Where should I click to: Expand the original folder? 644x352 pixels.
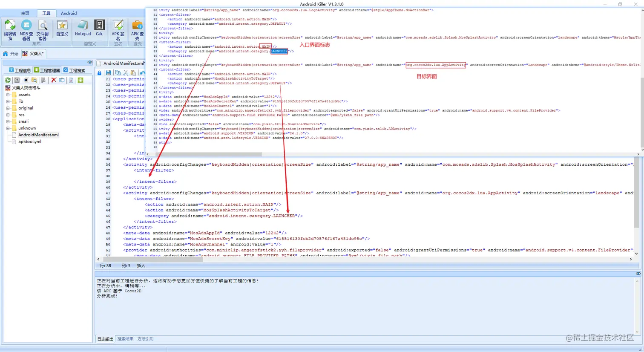pos(8,108)
